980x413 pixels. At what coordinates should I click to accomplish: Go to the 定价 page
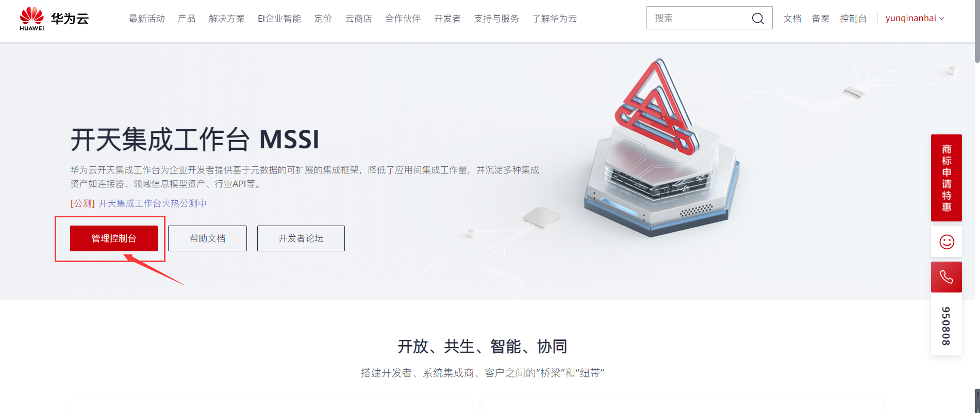[x=323, y=19]
